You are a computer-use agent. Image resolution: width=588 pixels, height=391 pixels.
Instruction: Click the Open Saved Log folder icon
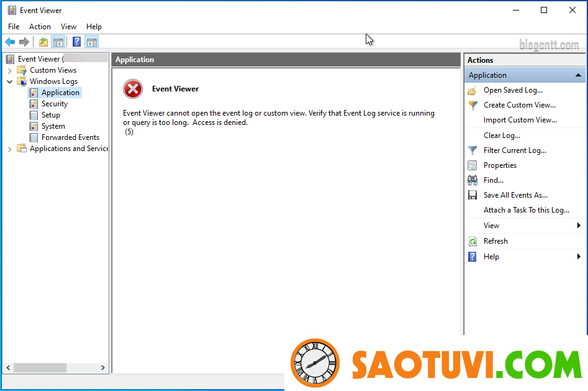[473, 91]
